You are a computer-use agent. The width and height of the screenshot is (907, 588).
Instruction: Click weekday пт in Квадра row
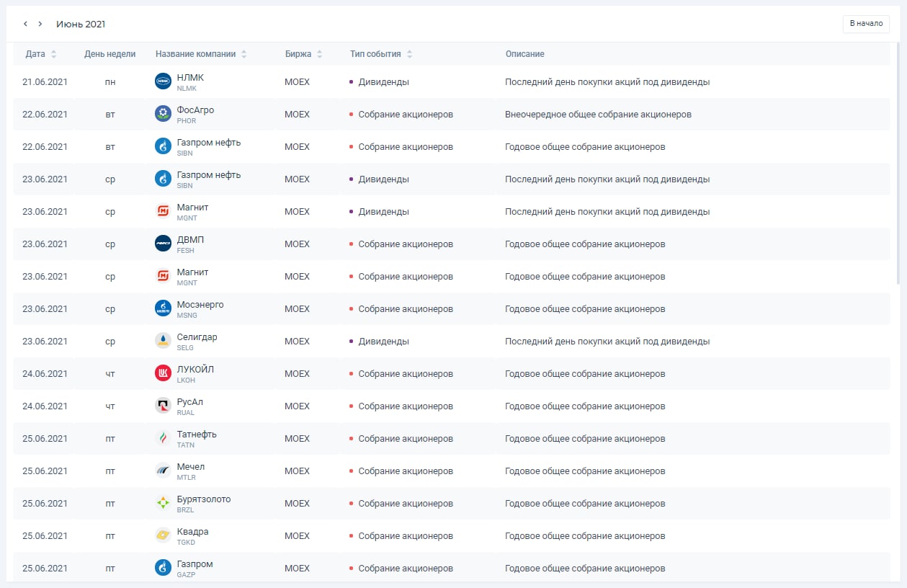point(110,535)
